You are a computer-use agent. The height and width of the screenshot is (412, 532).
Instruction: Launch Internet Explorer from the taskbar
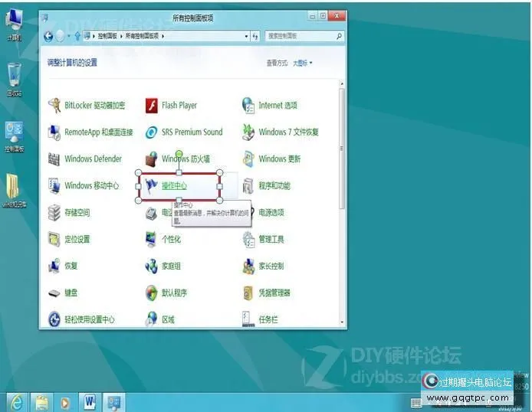(x=15, y=401)
